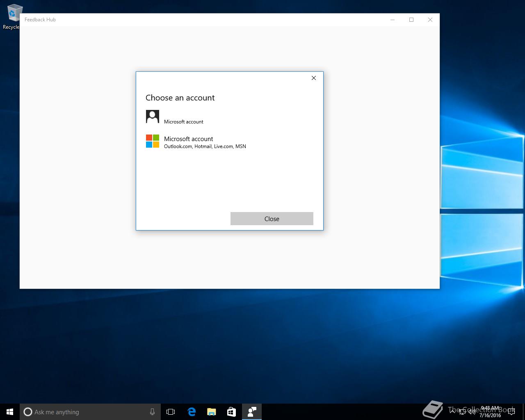Open the Windows Store taskbar icon
Image resolution: width=525 pixels, height=420 pixels.
coord(231,412)
